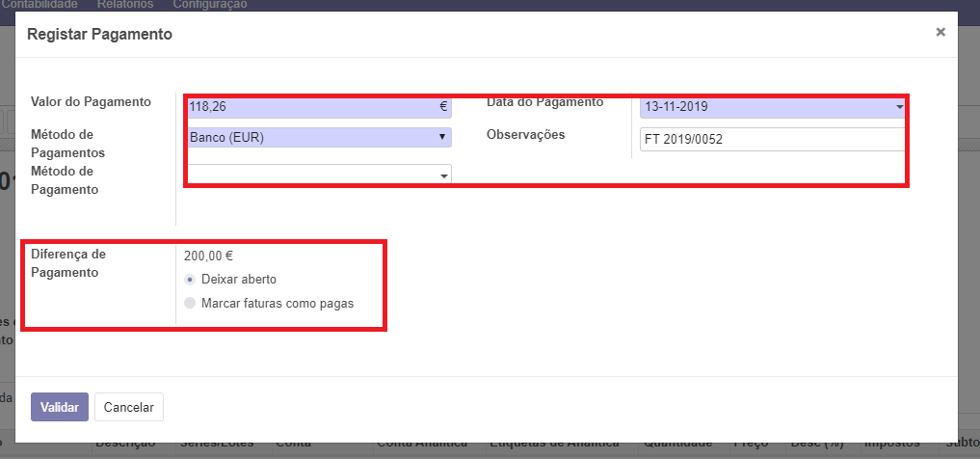Click the Data do Pagamento label
The width and height of the screenshot is (980, 459).
tap(544, 102)
